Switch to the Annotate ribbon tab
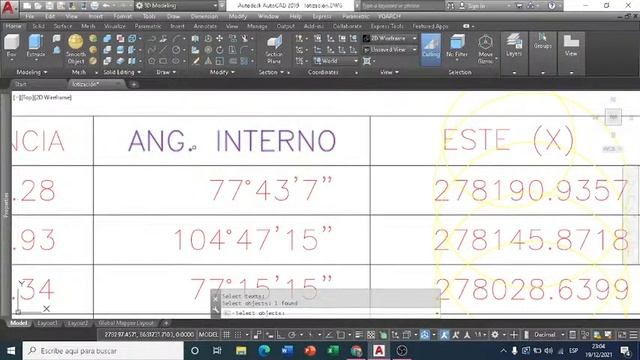The width and height of the screenshot is (640, 360). 205,26
